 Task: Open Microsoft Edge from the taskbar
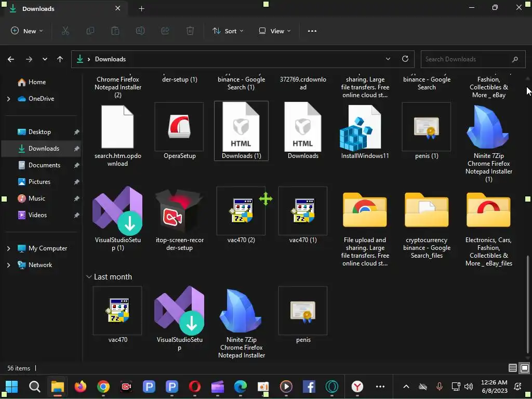click(241, 387)
